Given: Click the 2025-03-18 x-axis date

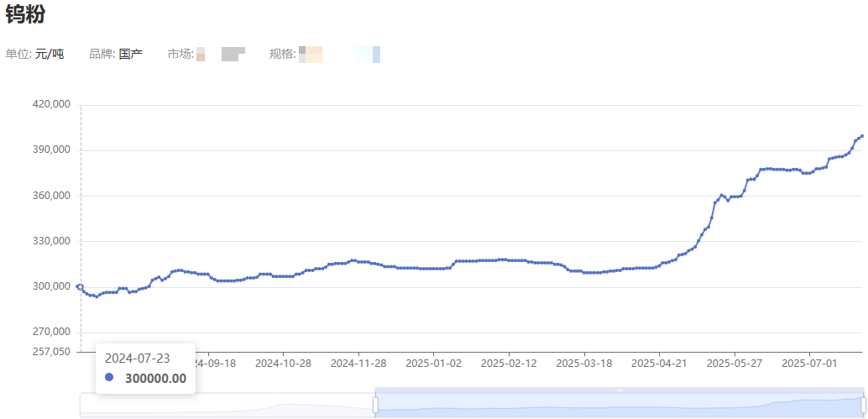Looking at the screenshot, I should coord(584,364).
